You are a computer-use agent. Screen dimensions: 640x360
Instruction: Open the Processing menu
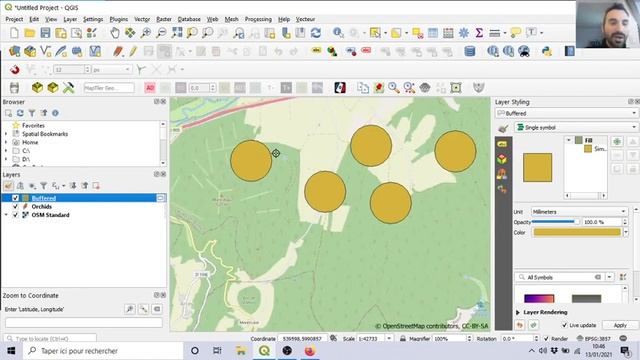pyautogui.click(x=258, y=19)
